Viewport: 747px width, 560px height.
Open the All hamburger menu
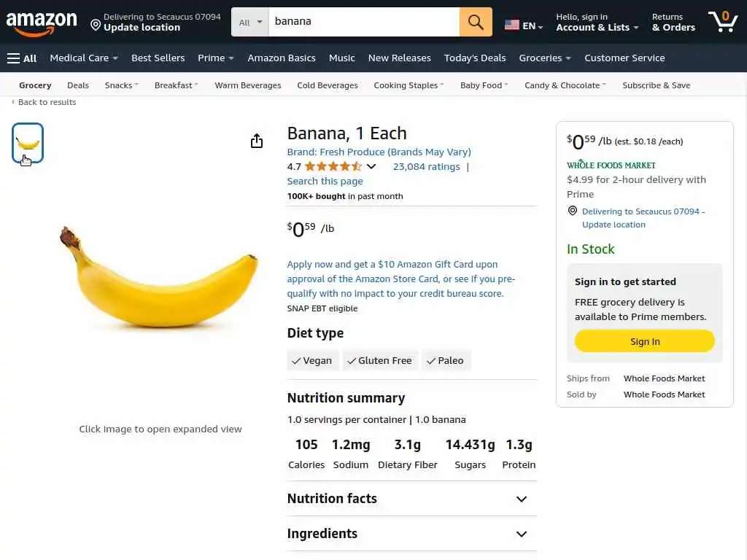[22, 58]
